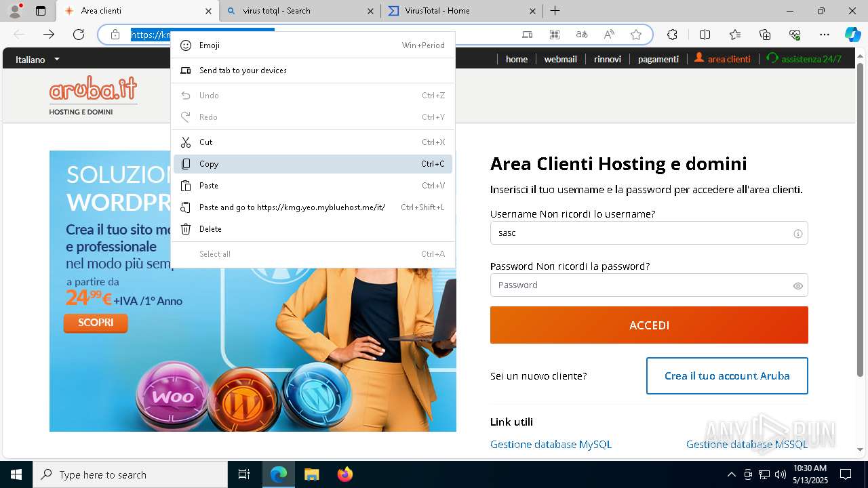The image size is (868, 488).
Task: Choose Paste and go to mybluehost URL
Action: point(313,207)
